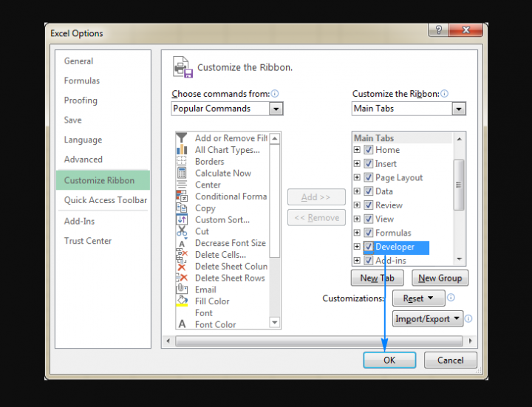
Task: Toggle the View tab checkbox
Action: pos(369,219)
